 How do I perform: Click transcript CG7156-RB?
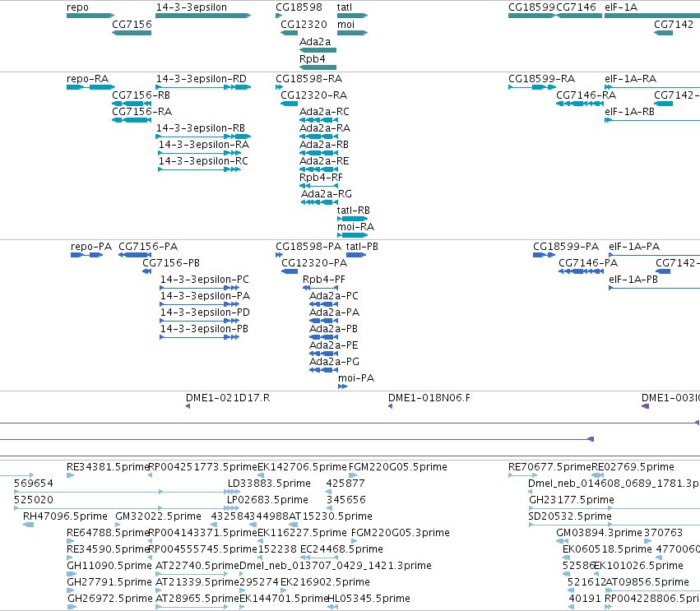tap(132, 104)
